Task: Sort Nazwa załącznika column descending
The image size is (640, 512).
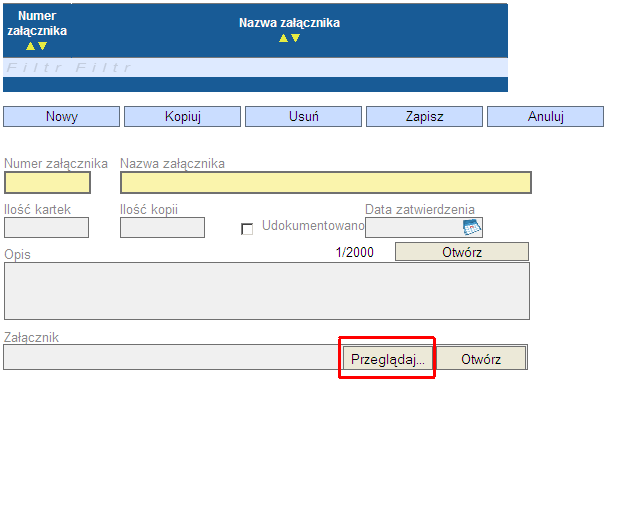Action: click(x=296, y=38)
